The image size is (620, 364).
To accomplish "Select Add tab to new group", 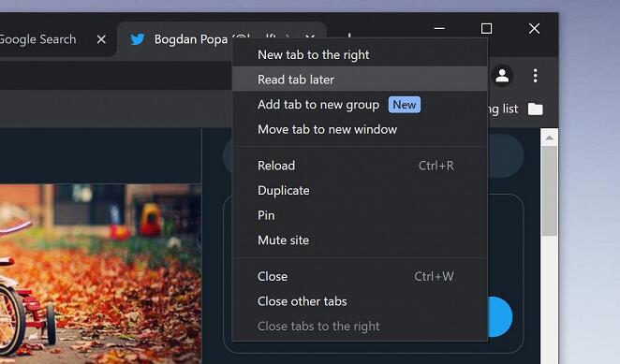I will click(360, 105).
